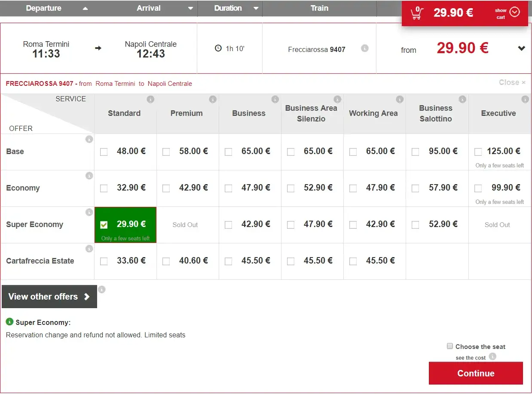Image resolution: width=532 pixels, height=394 pixels.
Task: Click the 11:33 departure time
Action: [x=46, y=54]
